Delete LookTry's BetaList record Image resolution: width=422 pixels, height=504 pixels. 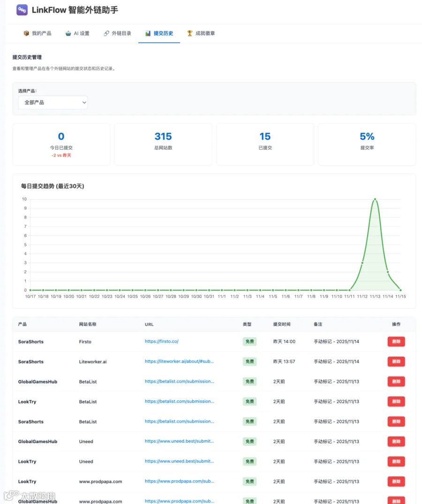(396, 401)
